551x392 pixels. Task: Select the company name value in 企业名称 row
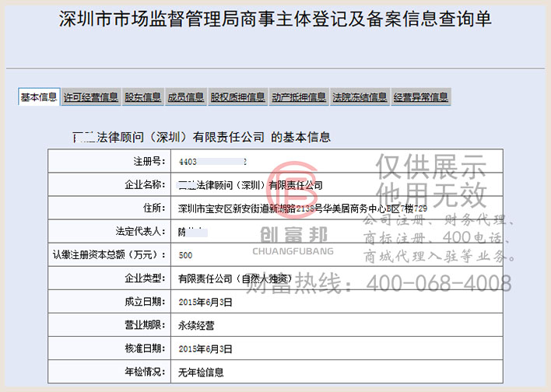pyautogui.click(x=250, y=185)
